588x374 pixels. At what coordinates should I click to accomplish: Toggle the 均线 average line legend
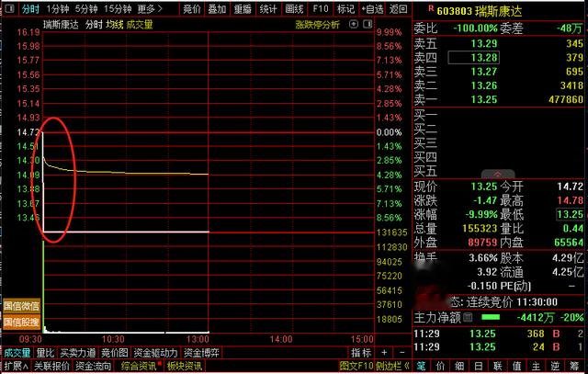tap(114, 25)
